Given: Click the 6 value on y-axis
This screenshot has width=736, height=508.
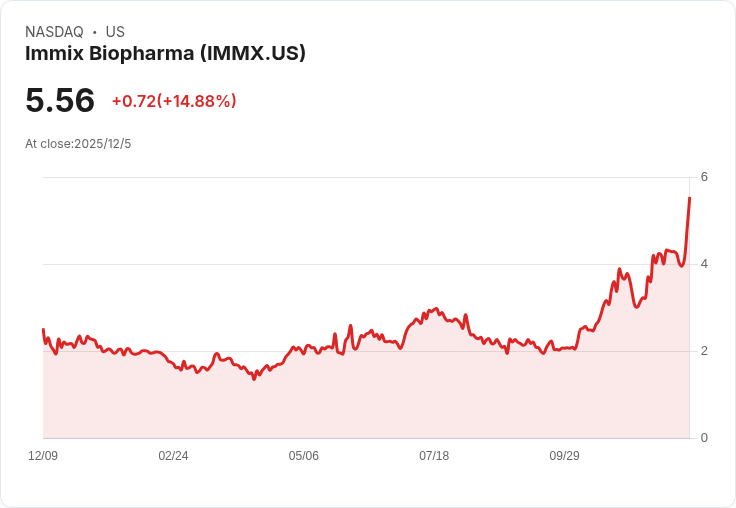Looking at the screenshot, I should click(x=705, y=177).
